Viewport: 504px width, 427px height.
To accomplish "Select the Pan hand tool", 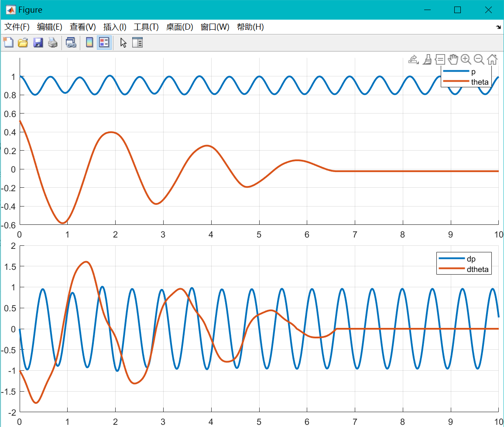I will (x=453, y=59).
